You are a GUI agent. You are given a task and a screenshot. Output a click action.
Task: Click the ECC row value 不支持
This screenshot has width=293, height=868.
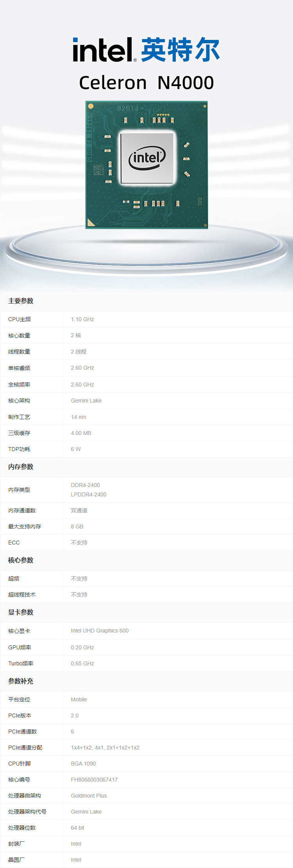pos(79,543)
